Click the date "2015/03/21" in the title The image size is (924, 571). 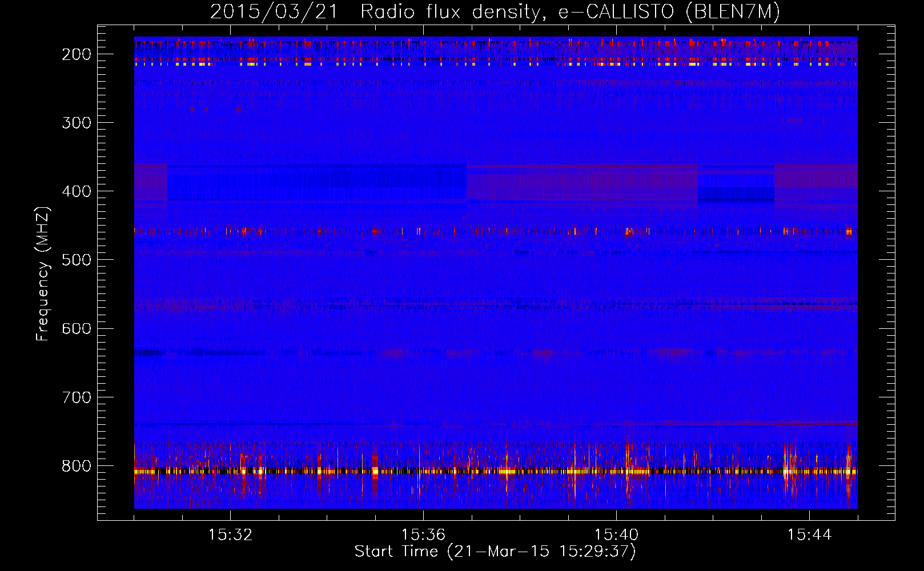[x=274, y=12]
